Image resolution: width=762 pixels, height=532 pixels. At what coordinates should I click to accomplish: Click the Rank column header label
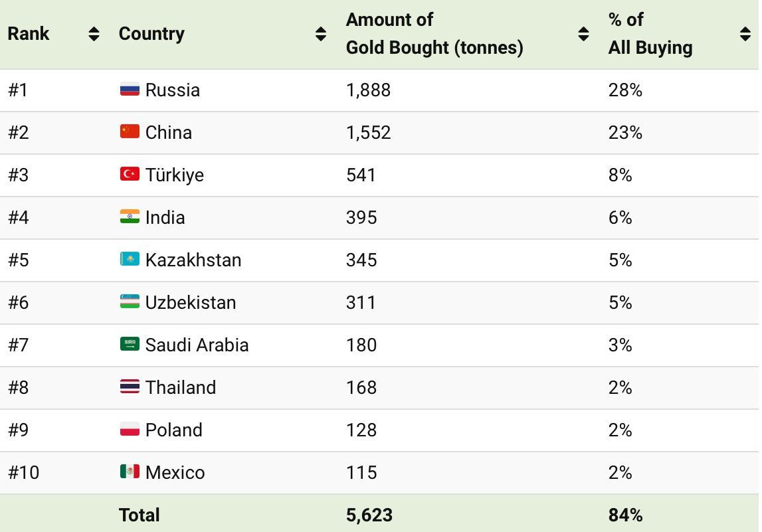pos(29,34)
